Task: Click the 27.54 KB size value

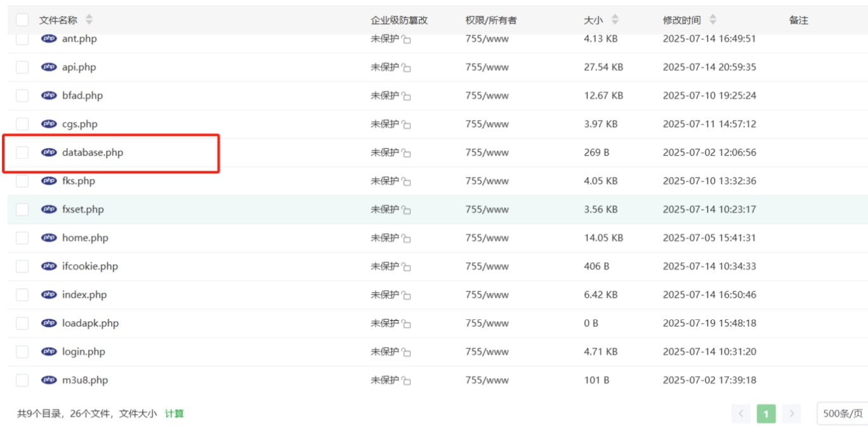Action: point(603,67)
